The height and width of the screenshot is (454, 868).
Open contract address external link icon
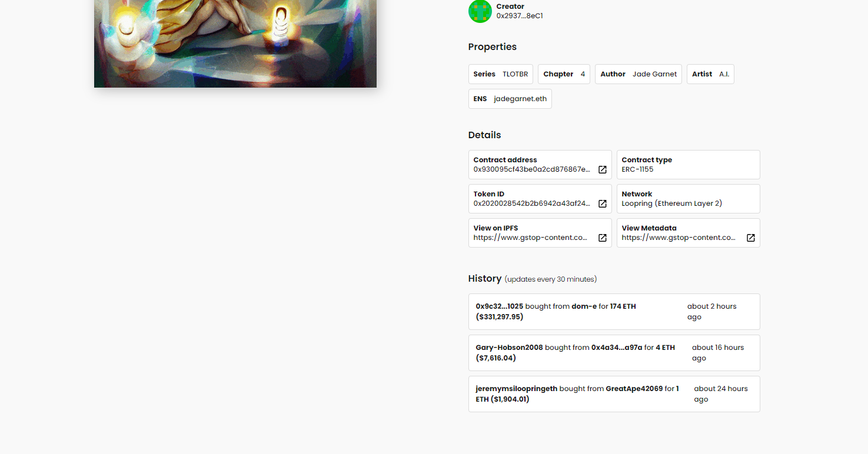(602, 169)
